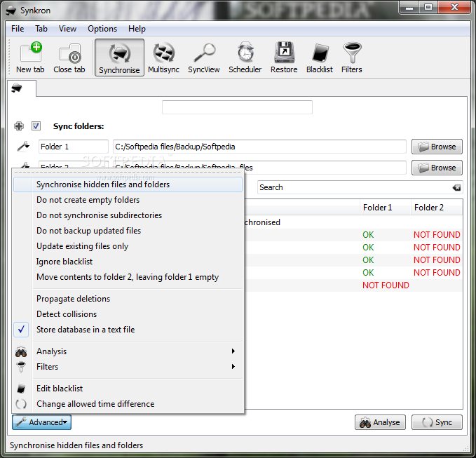
Task: Click Browse for Folder 2
Action: 437,168
